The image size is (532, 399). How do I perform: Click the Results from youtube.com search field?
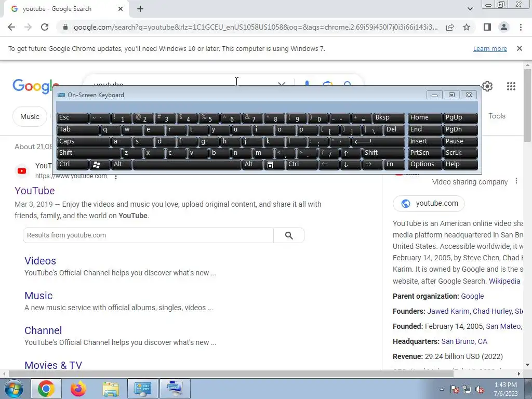point(148,235)
